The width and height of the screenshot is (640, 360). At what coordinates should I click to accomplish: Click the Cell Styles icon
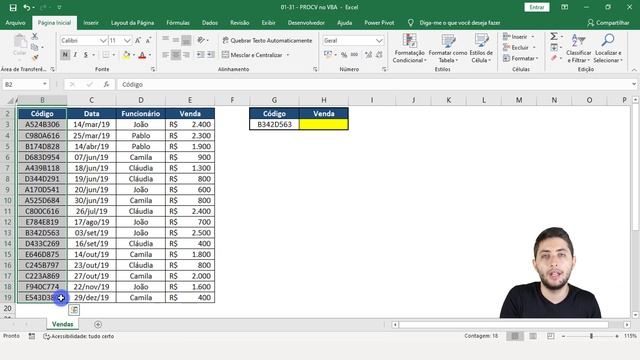[481, 40]
